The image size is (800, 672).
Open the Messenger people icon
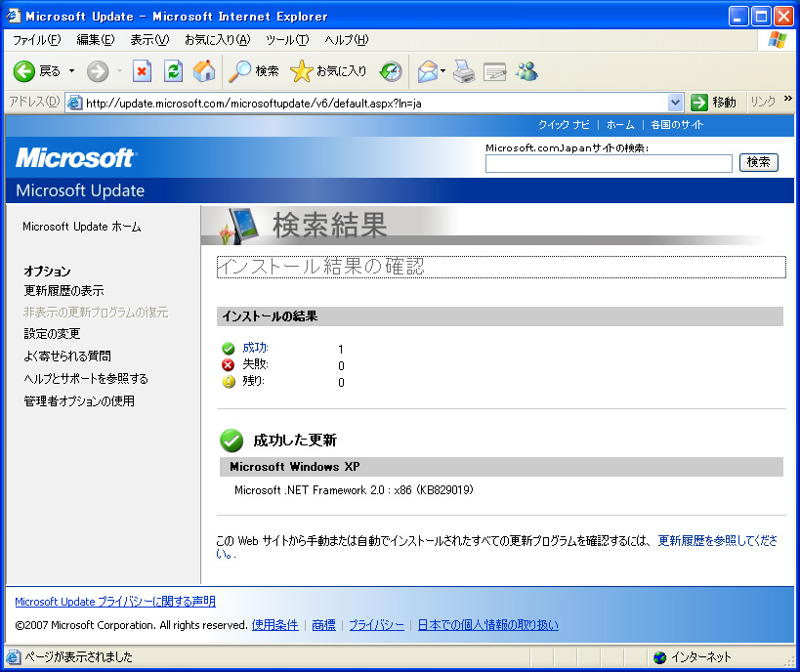pos(526,71)
